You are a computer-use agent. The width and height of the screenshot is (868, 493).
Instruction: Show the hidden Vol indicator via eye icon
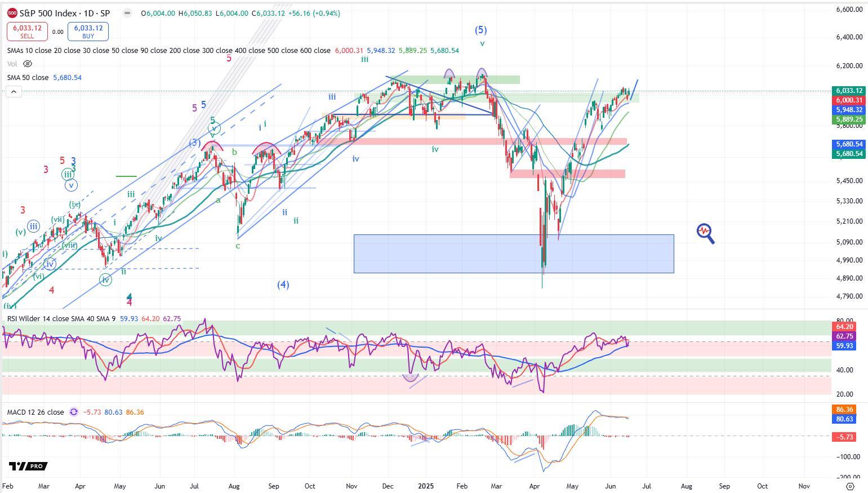(x=28, y=64)
